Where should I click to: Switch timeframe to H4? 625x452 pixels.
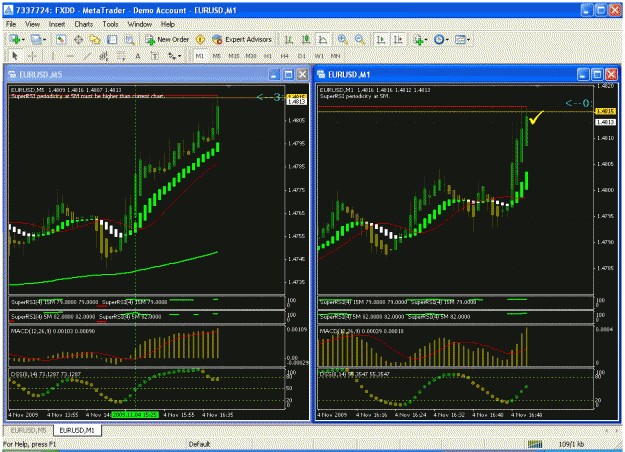click(x=285, y=56)
